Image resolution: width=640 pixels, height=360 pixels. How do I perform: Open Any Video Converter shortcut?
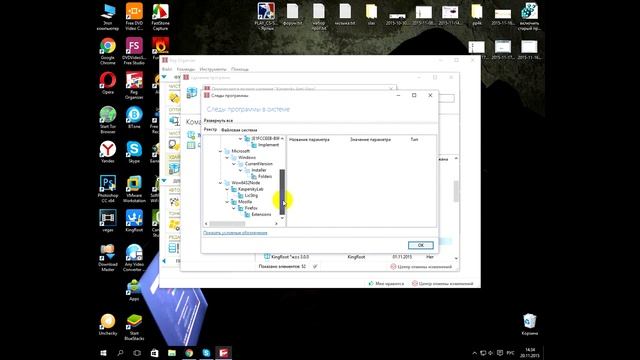134,258
